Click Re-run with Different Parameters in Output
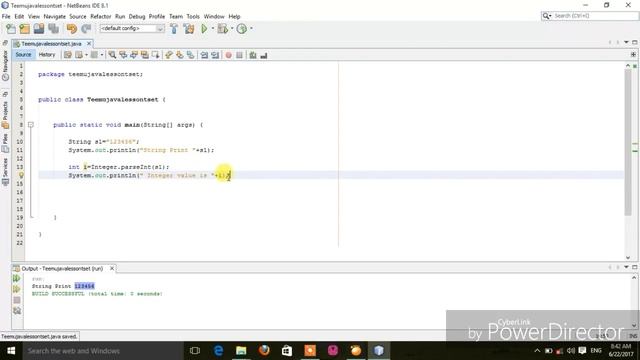Viewport: 640px width, 360px height. pos(16,289)
